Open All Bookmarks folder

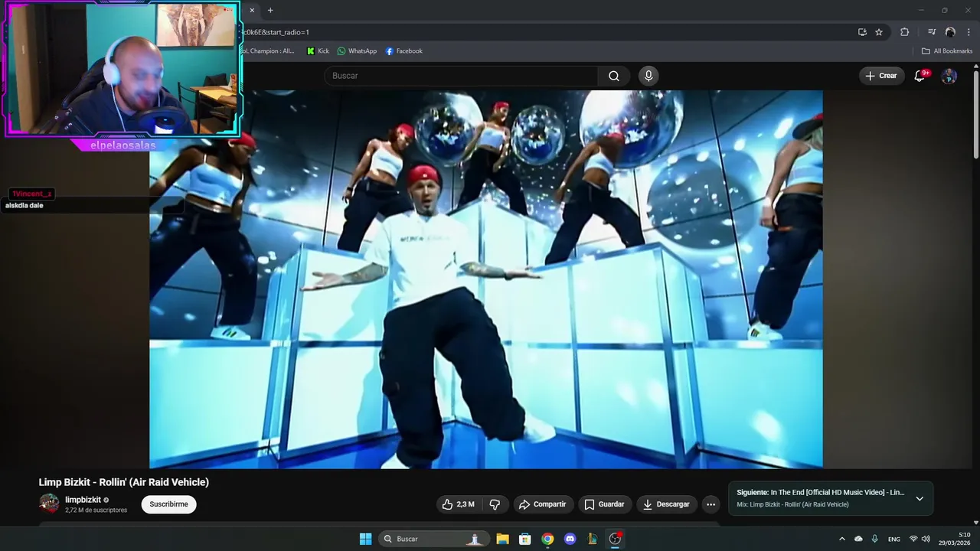tap(947, 51)
